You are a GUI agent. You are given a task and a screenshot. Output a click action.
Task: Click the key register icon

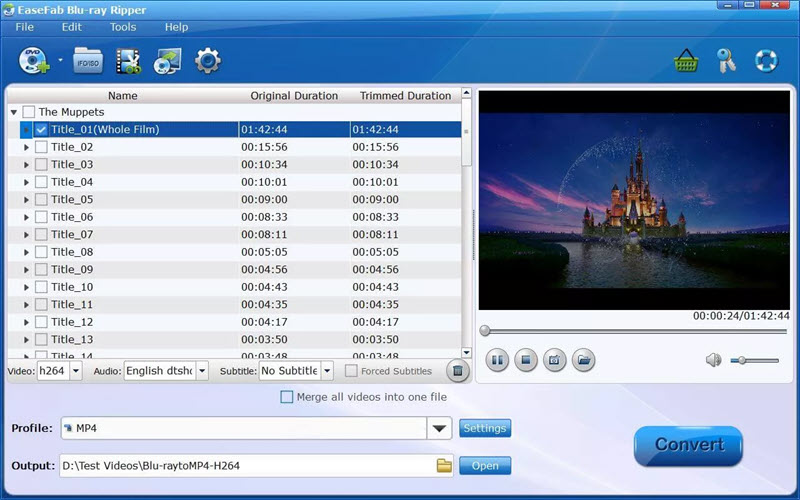726,61
